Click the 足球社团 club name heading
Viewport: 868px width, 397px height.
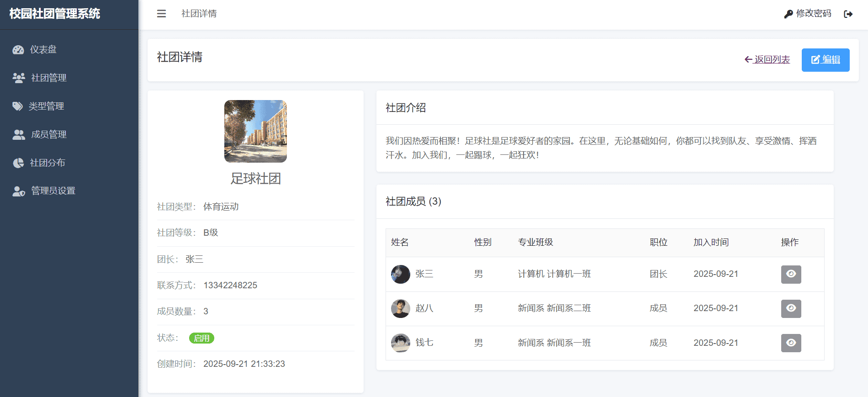point(256,179)
